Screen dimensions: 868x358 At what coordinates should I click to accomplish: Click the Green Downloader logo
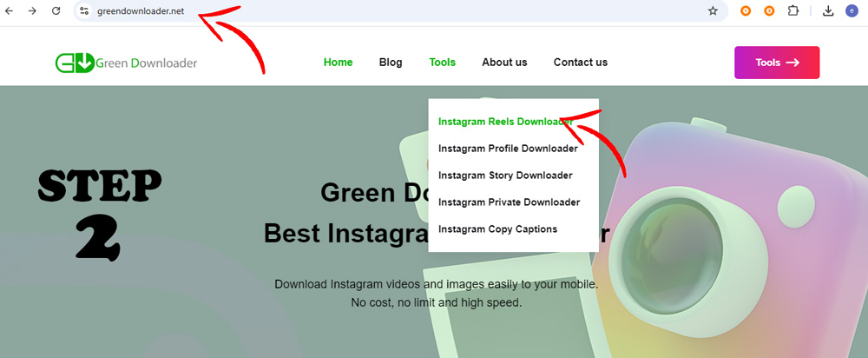tap(126, 63)
